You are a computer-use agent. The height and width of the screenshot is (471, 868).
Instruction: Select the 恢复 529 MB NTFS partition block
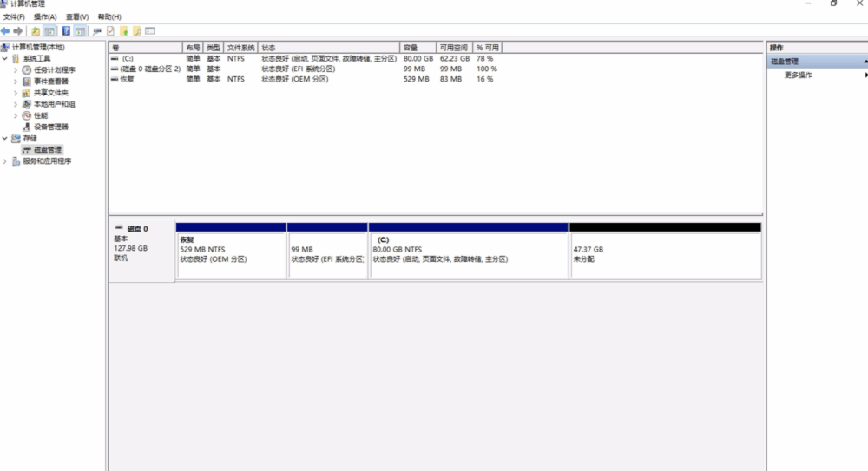(231, 251)
